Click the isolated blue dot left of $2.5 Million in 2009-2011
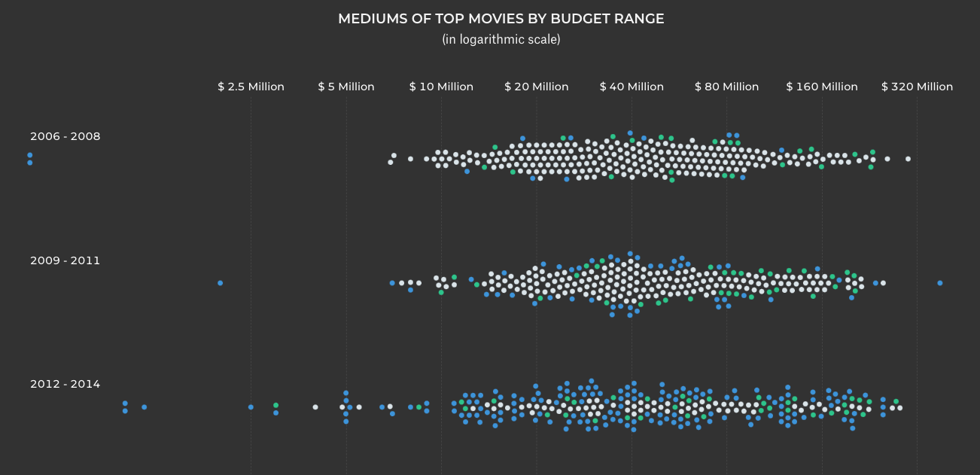 pos(220,283)
